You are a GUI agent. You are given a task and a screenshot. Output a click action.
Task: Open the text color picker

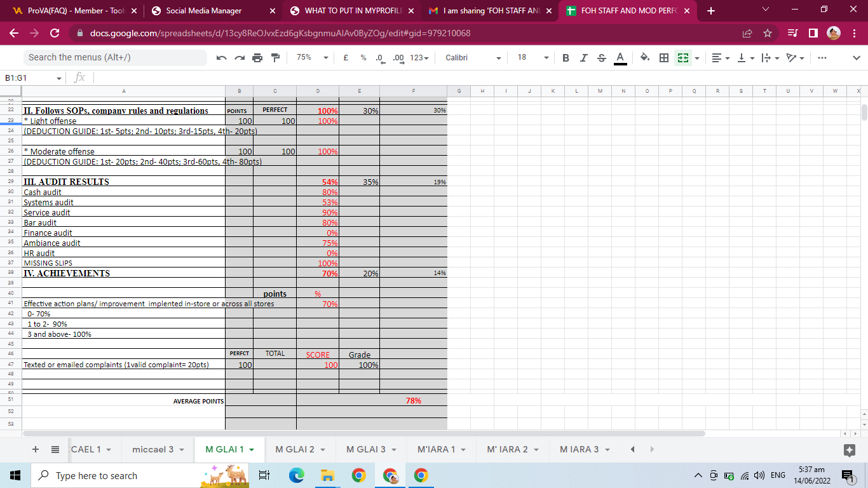point(619,57)
